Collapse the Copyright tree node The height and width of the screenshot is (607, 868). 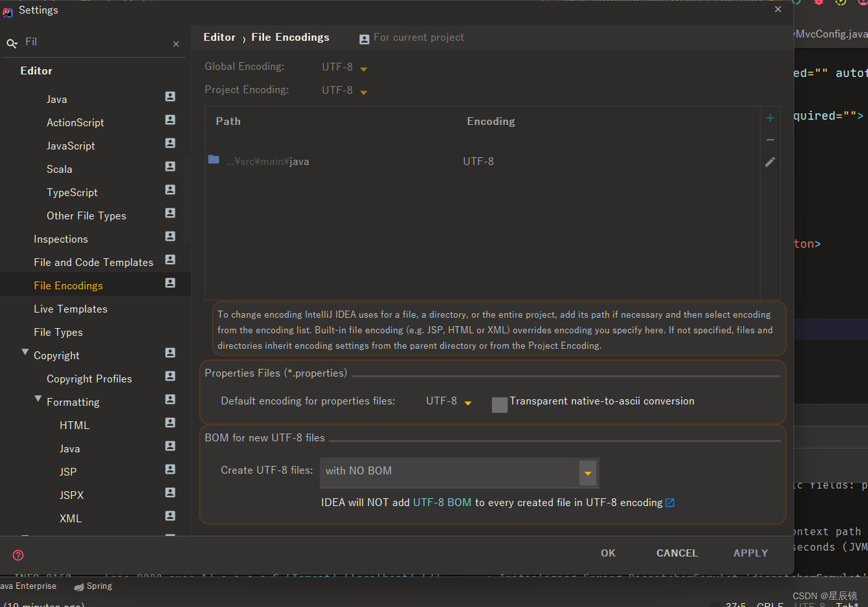click(x=25, y=353)
